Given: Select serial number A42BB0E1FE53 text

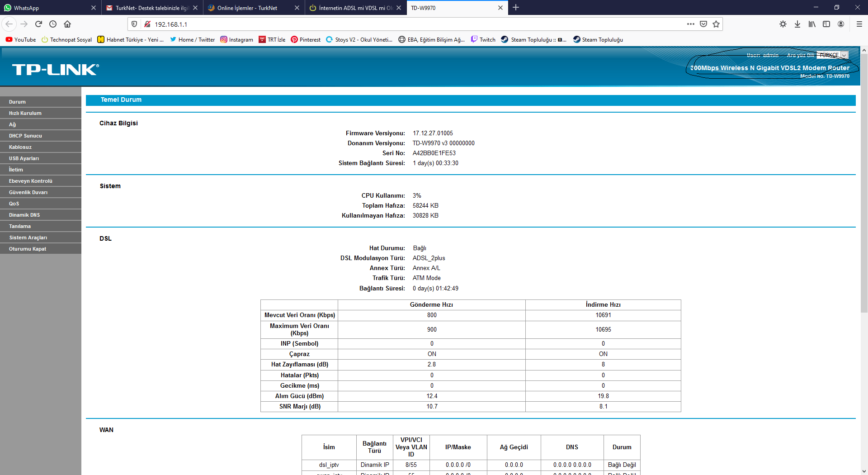Looking at the screenshot, I should tap(434, 153).
